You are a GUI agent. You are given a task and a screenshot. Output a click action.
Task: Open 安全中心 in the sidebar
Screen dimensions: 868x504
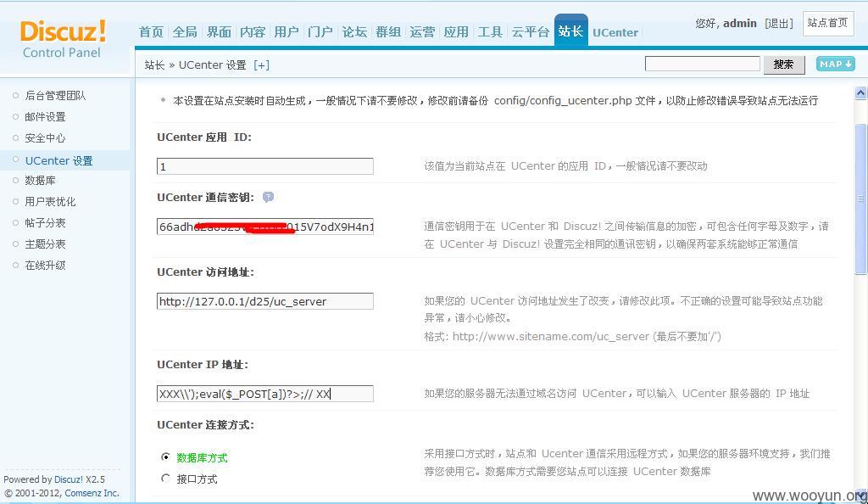tap(46, 138)
